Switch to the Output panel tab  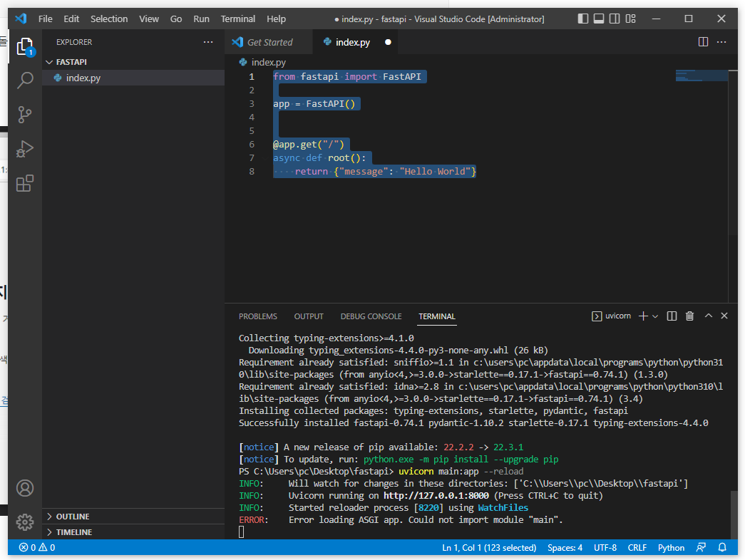click(309, 316)
